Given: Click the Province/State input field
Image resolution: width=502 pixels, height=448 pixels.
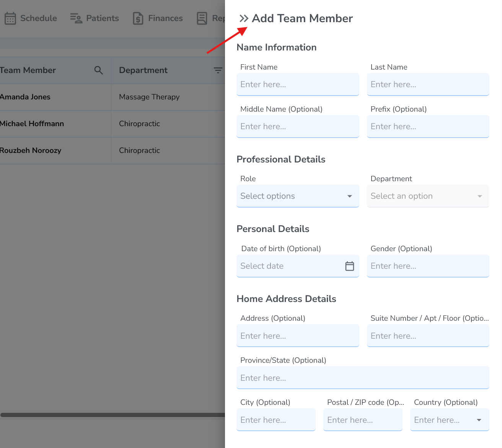Looking at the screenshot, I should coord(363,378).
